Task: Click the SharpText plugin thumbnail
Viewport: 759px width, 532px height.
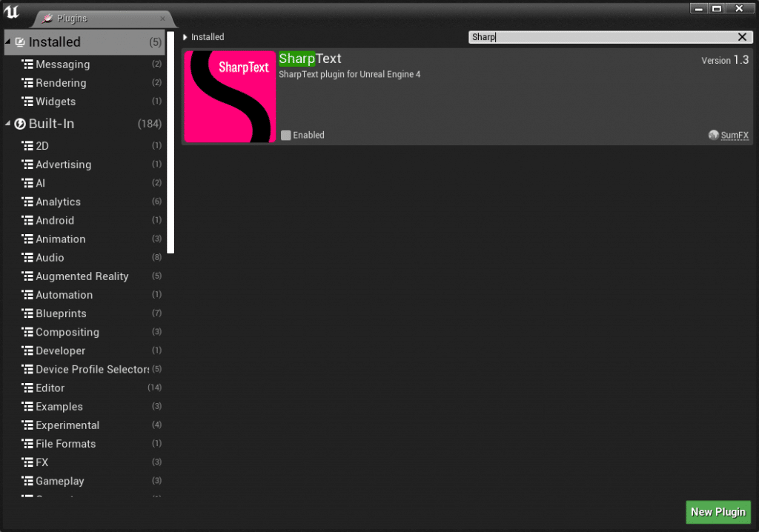Action: (x=228, y=96)
